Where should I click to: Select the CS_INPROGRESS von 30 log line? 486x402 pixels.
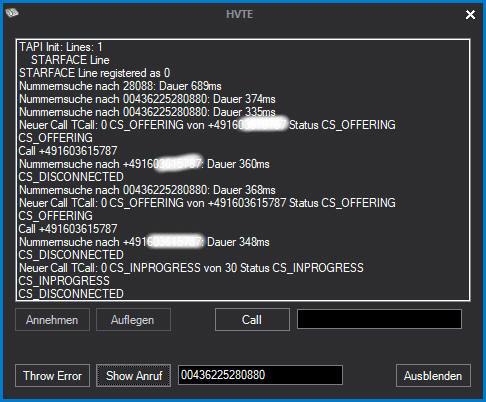point(191,268)
